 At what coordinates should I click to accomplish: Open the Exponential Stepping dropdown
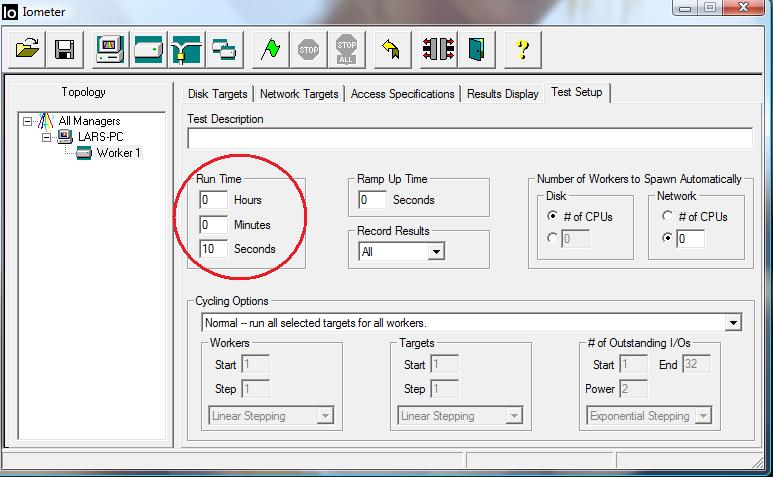pos(703,416)
